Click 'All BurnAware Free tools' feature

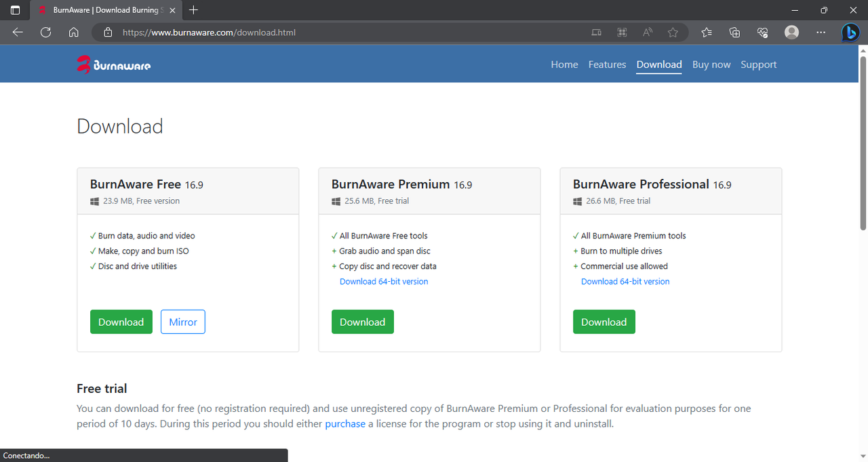(384, 236)
